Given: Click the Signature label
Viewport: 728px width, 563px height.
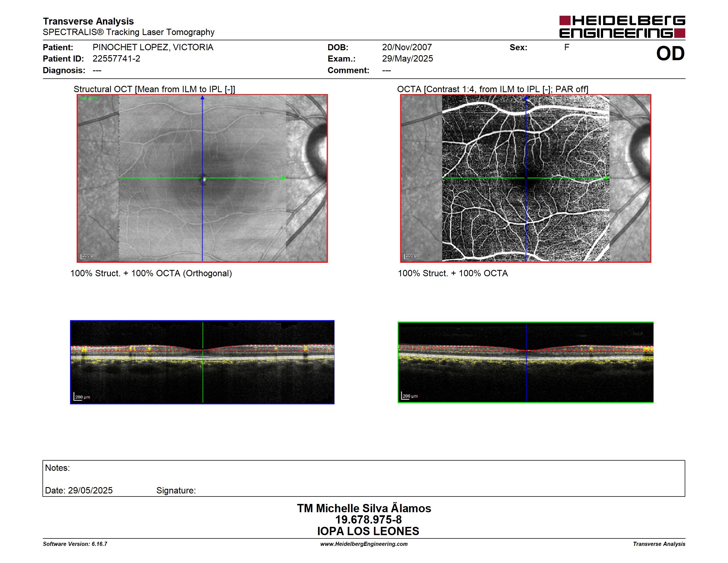Looking at the screenshot, I should [176, 490].
